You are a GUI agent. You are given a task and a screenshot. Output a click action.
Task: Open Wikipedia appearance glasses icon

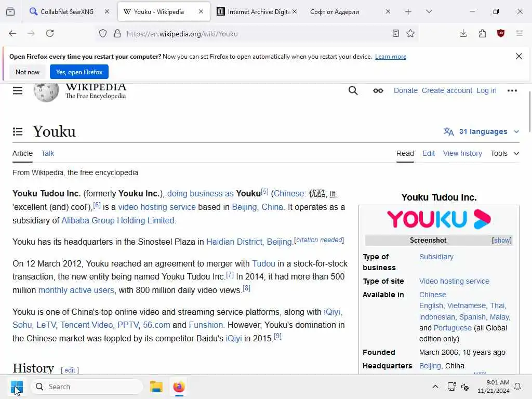pos(378,90)
